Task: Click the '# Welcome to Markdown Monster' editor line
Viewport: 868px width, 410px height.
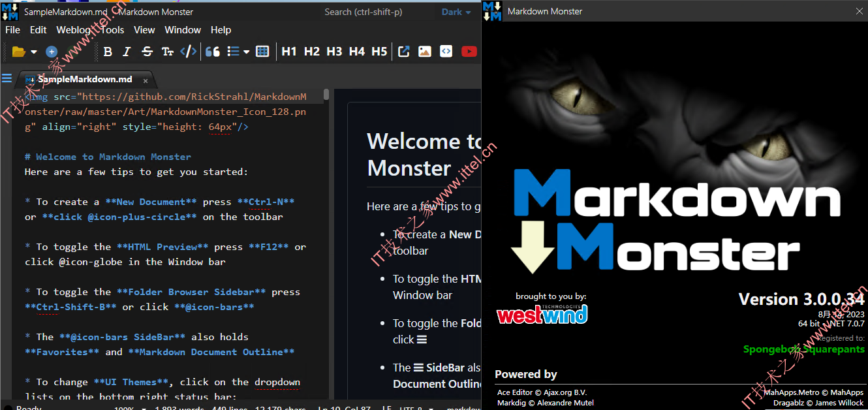Action: coord(108,157)
